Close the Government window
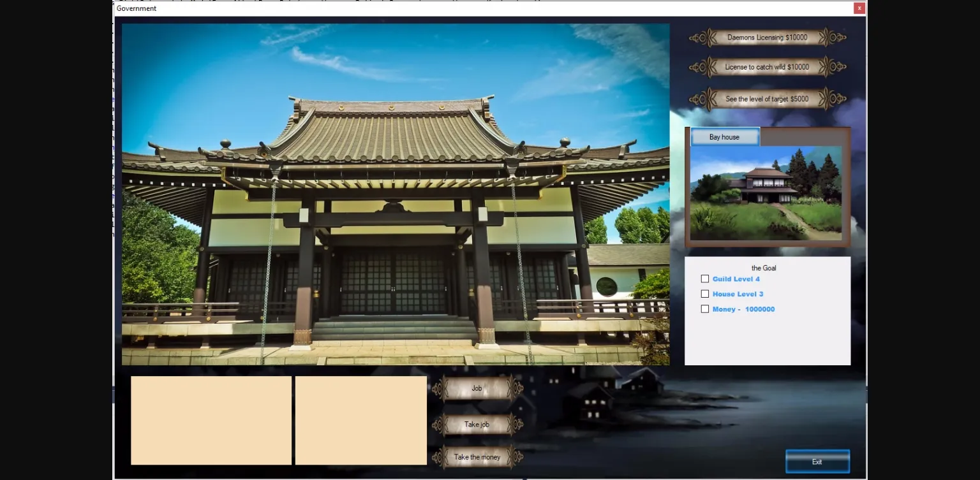Image resolution: width=980 pixels, height=480 pixels. (859, 8)
